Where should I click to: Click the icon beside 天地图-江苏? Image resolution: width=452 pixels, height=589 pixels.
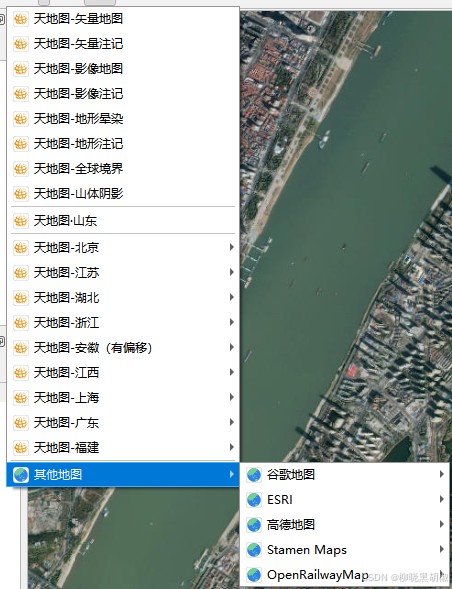point(21,273)
